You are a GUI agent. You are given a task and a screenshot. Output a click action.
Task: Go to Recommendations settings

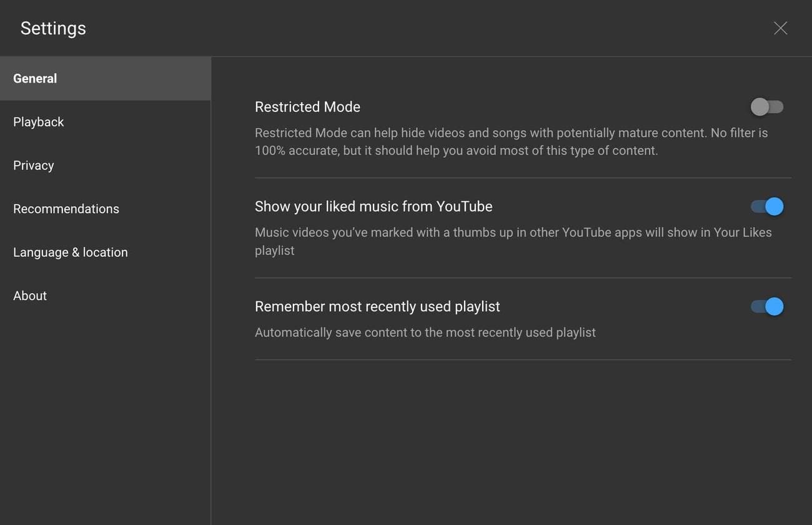click(66, 209)
